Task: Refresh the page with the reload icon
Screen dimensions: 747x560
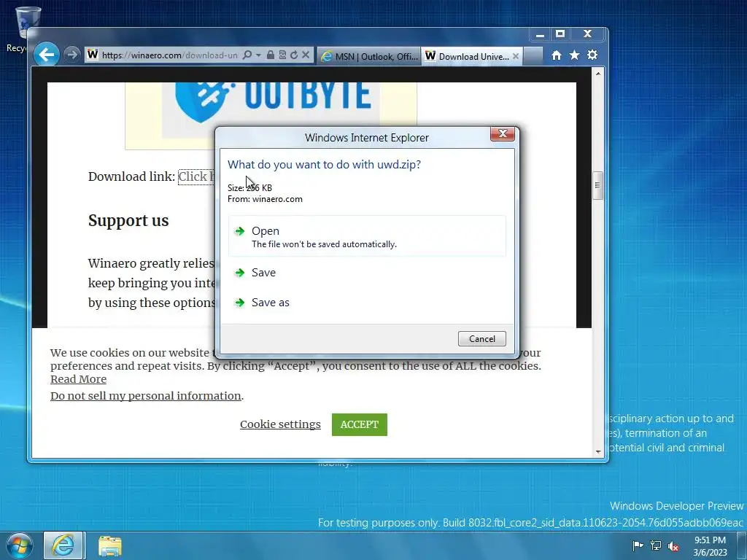Action: tap(294, 55)
